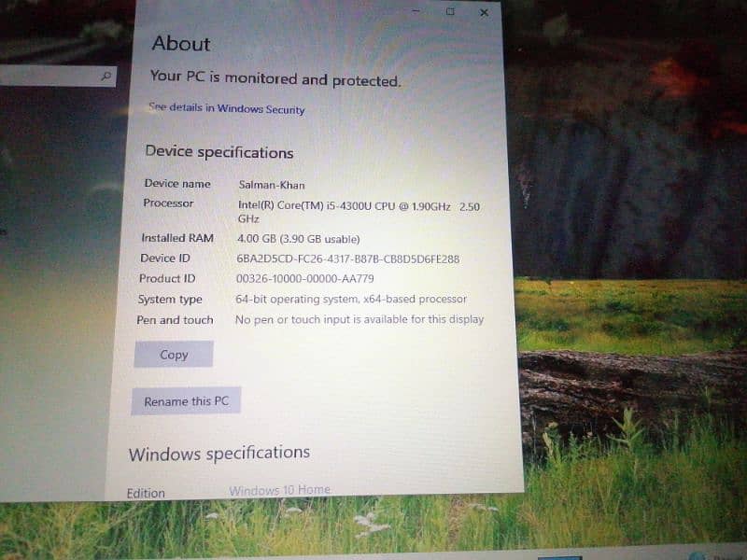Maximize the Settings window
The width and height of the screenshot is (747, 560).
pos(450,12)
